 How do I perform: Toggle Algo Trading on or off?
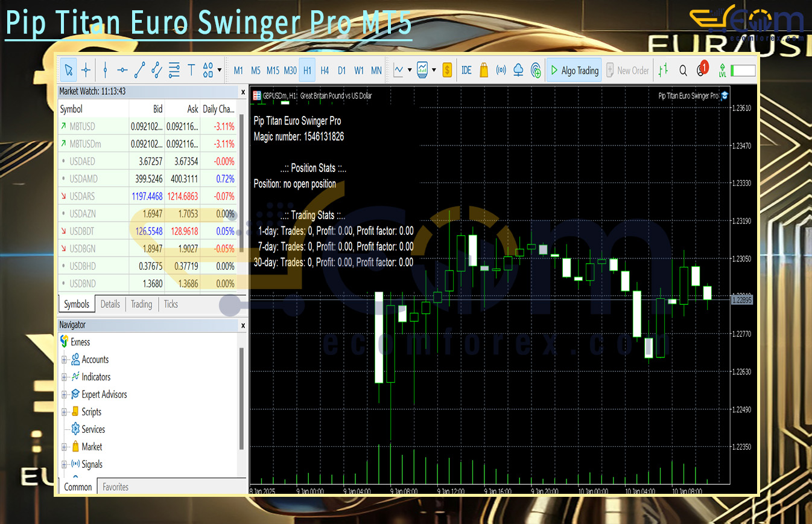point(574,71)
